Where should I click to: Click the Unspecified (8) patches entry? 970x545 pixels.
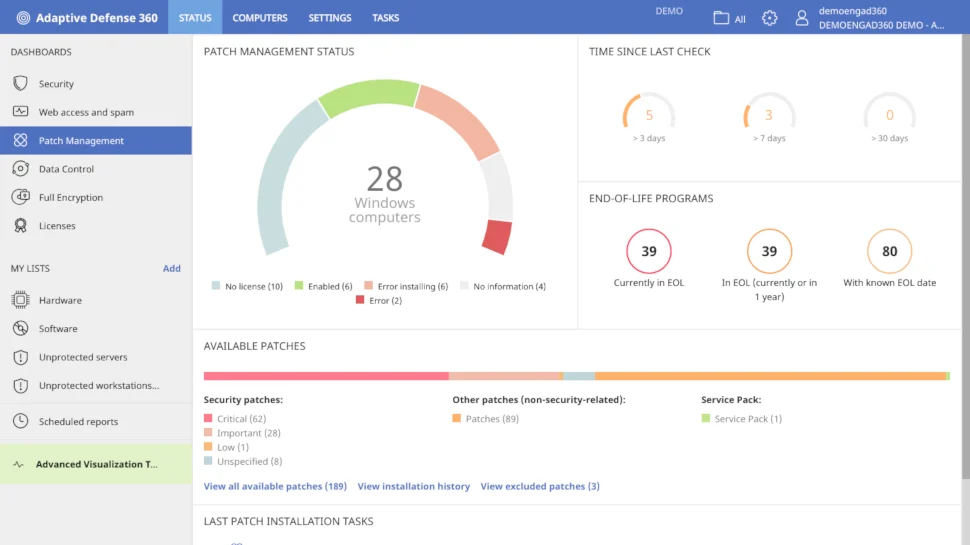tap(242, 461)
